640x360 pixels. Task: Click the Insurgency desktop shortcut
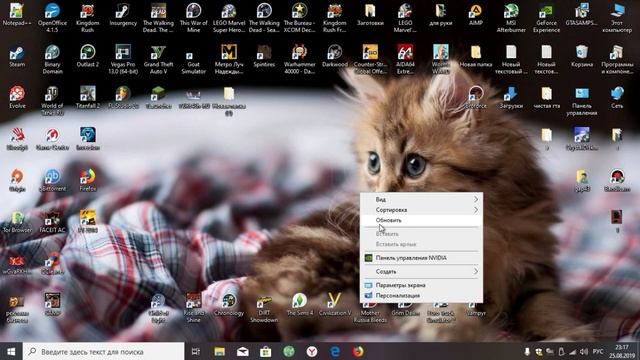123,15
